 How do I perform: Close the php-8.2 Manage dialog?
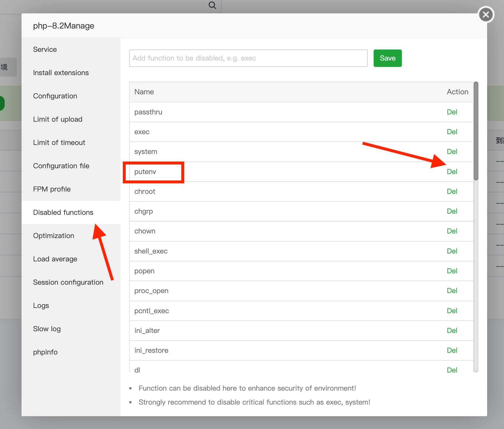click(486, 15)
